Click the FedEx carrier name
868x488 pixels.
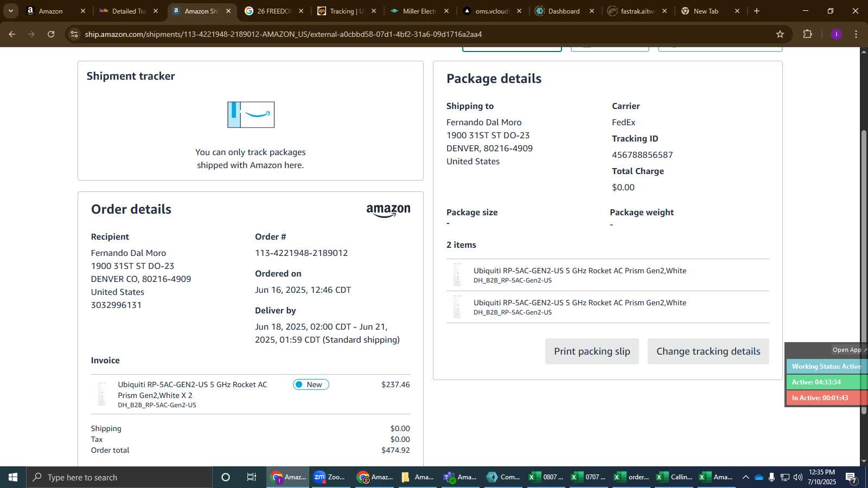[623, 123]
